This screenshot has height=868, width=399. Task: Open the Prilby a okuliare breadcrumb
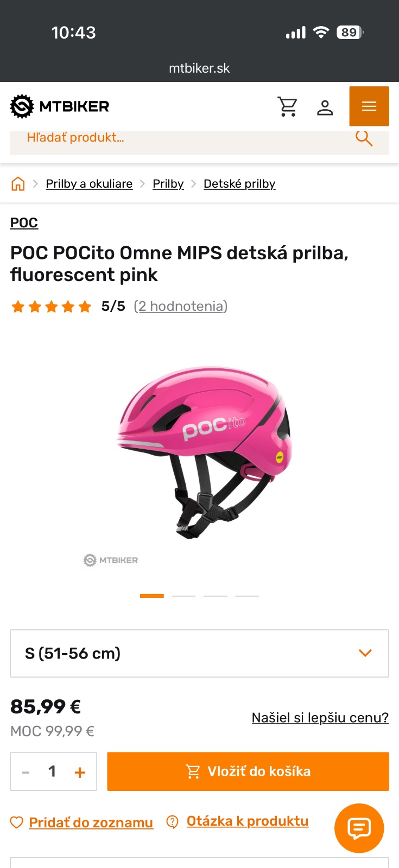(89, 184)
